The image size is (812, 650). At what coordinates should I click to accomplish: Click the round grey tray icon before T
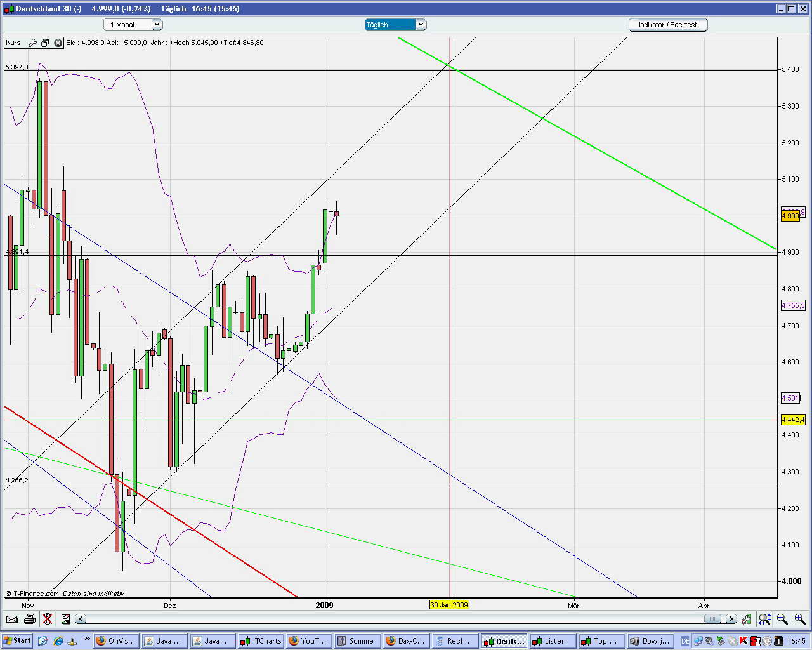point(767,641)
